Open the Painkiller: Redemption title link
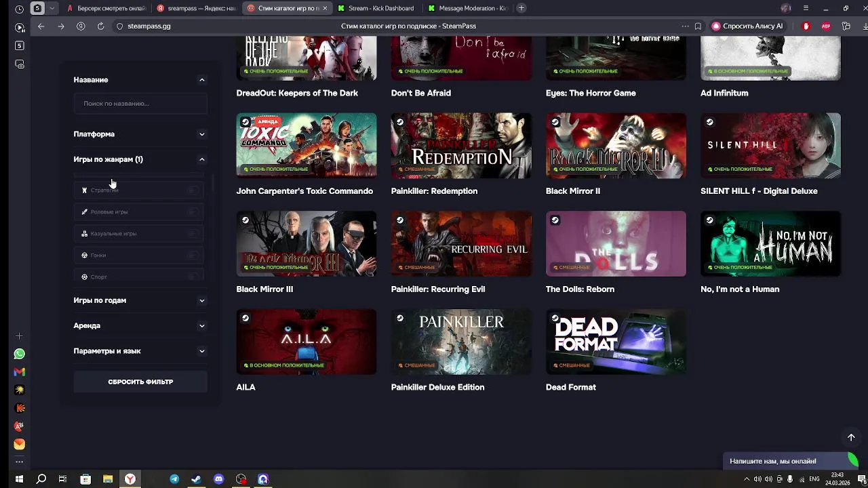Screen dimensions: 868x488 434,191
